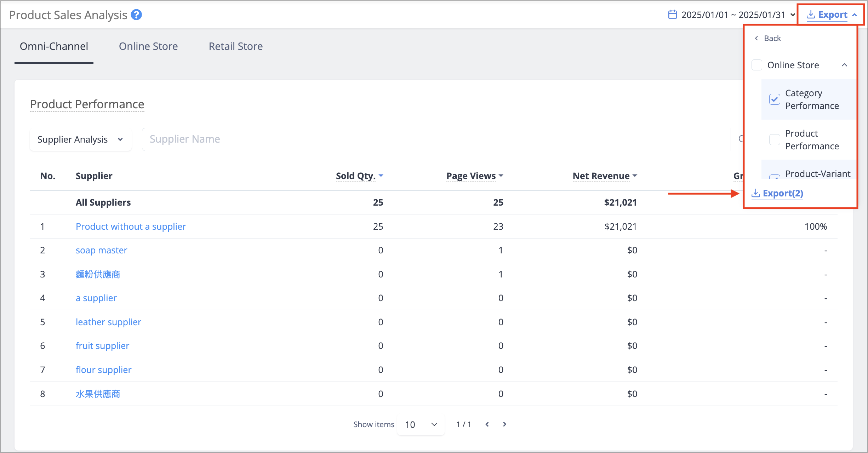Focus the Supplier Name search field
868x453 pixels.
coord(436,139)
